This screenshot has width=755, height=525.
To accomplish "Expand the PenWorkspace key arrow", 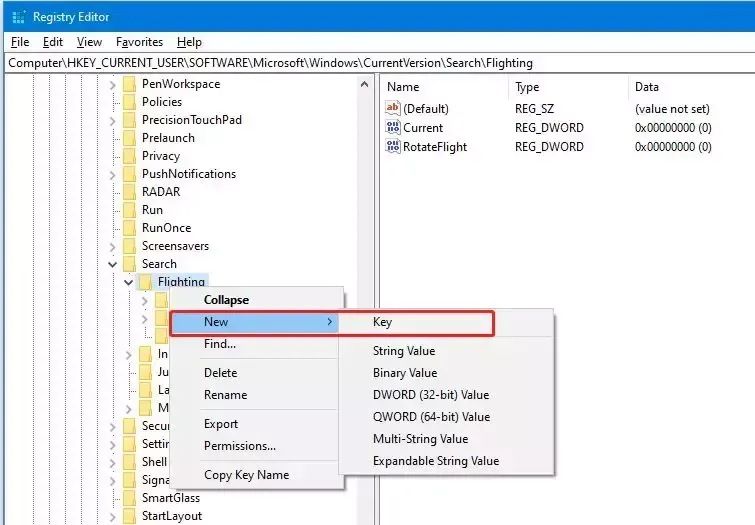I will pos(112,84).
